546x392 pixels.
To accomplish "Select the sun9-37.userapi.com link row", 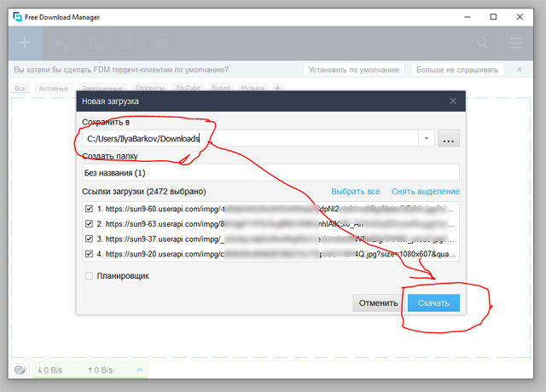I will click(270, 239).
